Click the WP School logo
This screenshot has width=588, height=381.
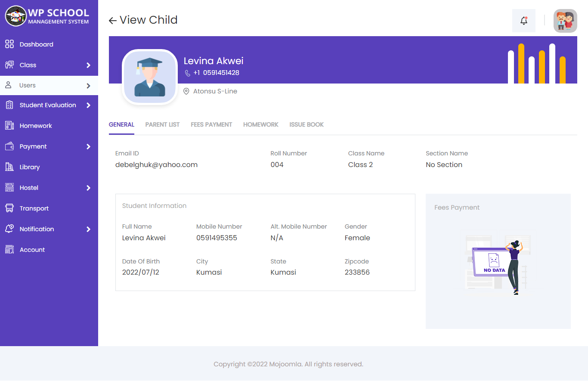[47, 15]
